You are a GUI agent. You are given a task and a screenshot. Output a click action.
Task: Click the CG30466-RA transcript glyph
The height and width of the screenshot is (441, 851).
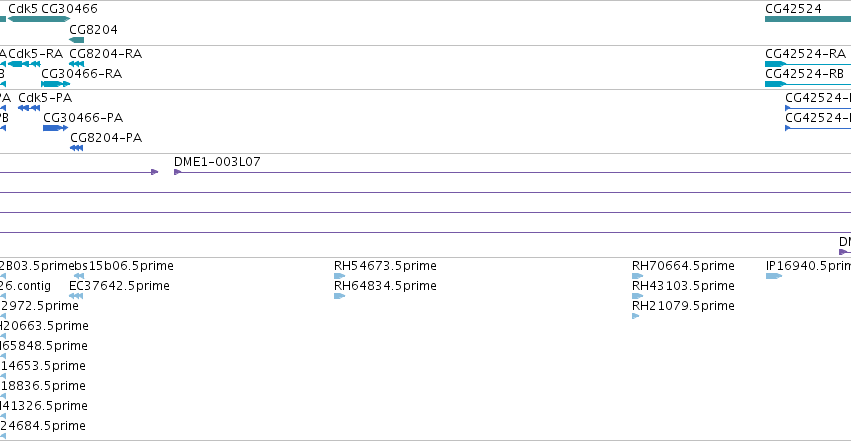[56, 84]
